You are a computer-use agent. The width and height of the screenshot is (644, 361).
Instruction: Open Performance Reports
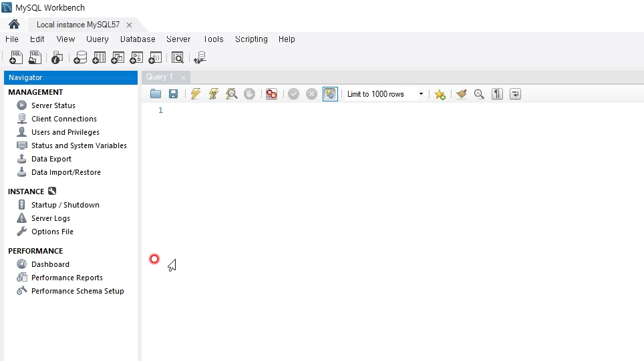[x=67, y=278]
